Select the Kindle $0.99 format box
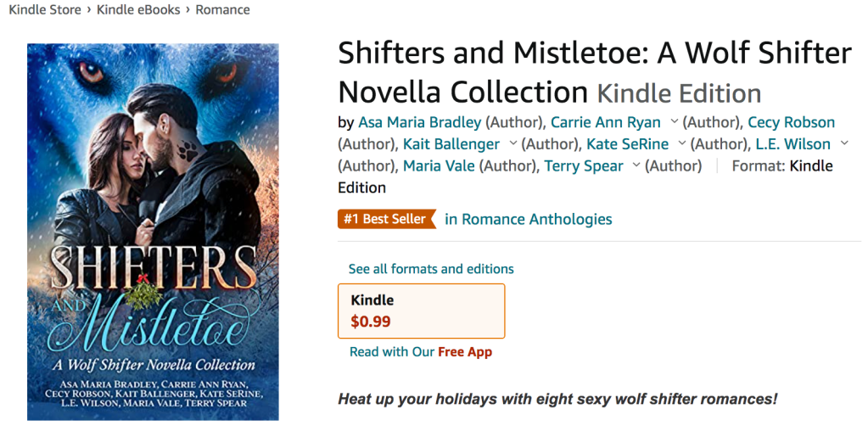 click(421, 311)
